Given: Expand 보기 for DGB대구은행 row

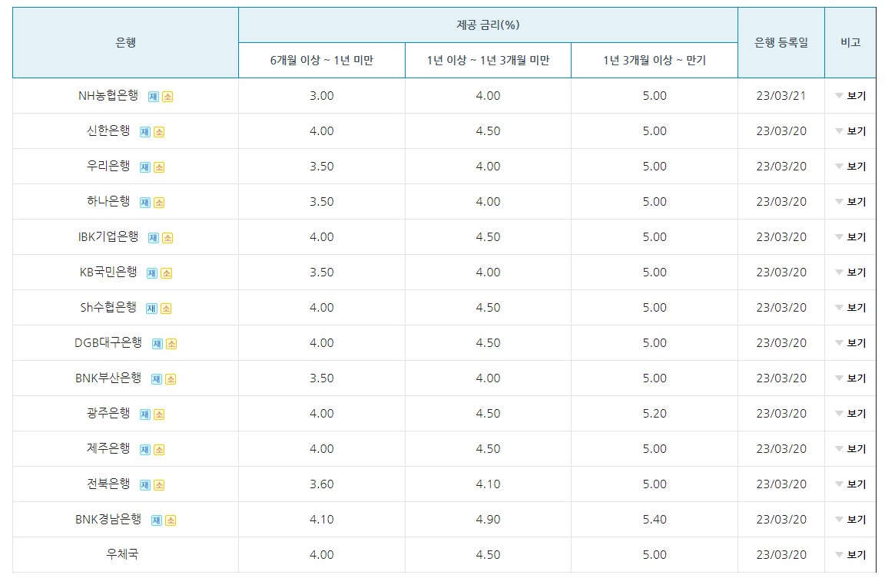Looking at the screenshot, I should pos(850,343).
